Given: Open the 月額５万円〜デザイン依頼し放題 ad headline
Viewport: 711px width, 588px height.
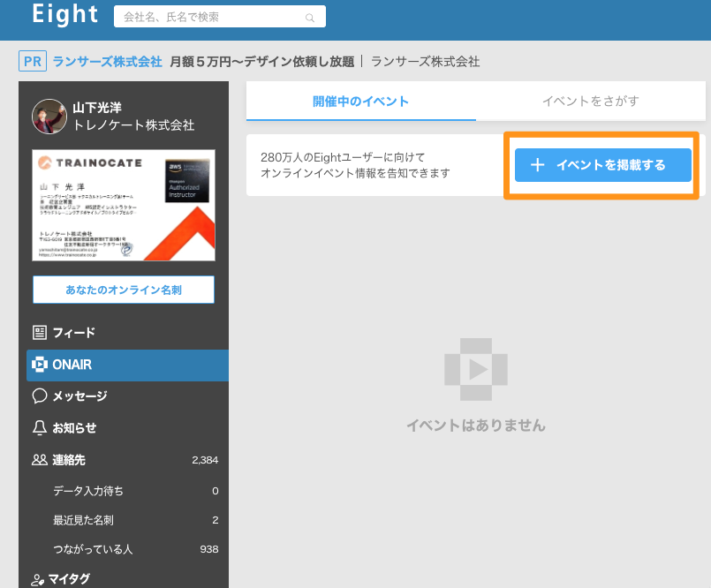Looking at the screenshot, I should [x=262, y=62].
